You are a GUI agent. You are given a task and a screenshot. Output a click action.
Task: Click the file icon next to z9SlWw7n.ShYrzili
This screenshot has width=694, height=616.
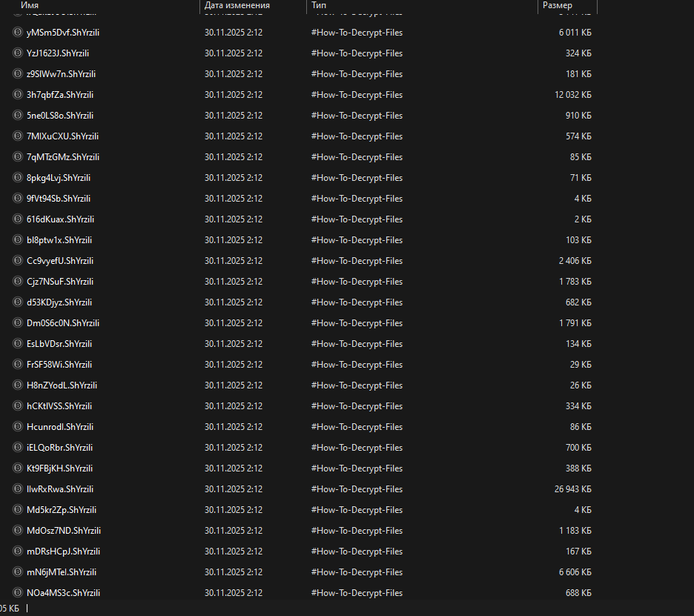[17, 73]
